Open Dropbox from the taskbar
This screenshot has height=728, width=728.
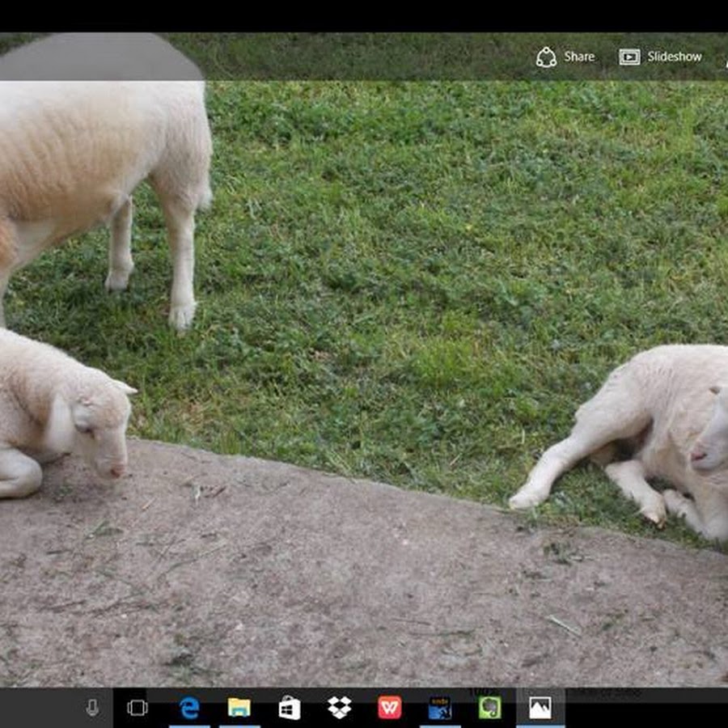[339, 708]
